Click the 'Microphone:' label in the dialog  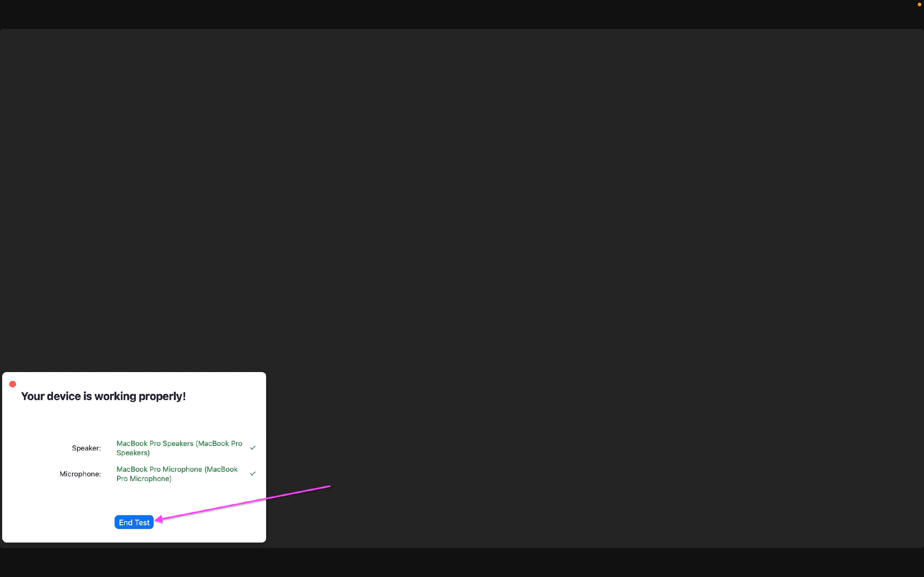coord(80,474)
